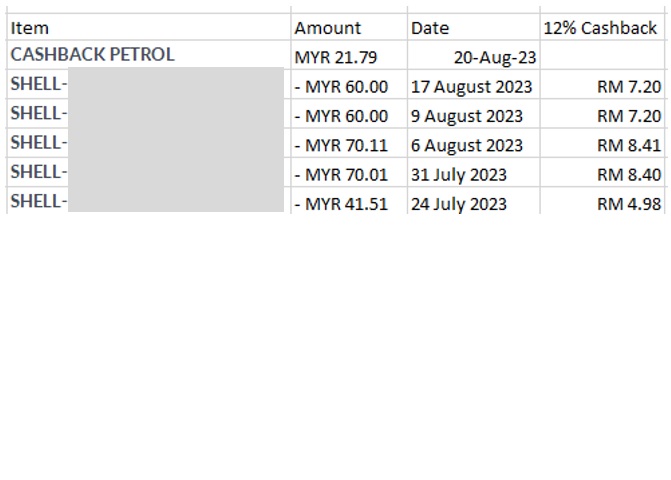Viewport: 671px width, 480px height.
Task: Select the 6 August 2023 date cell
Action: pos(474,143)
